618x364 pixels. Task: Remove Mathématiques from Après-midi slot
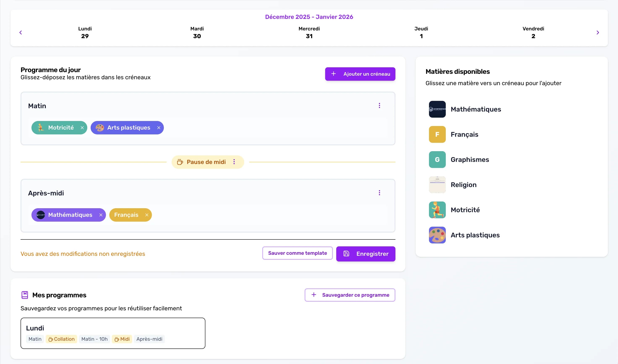pyautogui.click(x=101, y=215)
